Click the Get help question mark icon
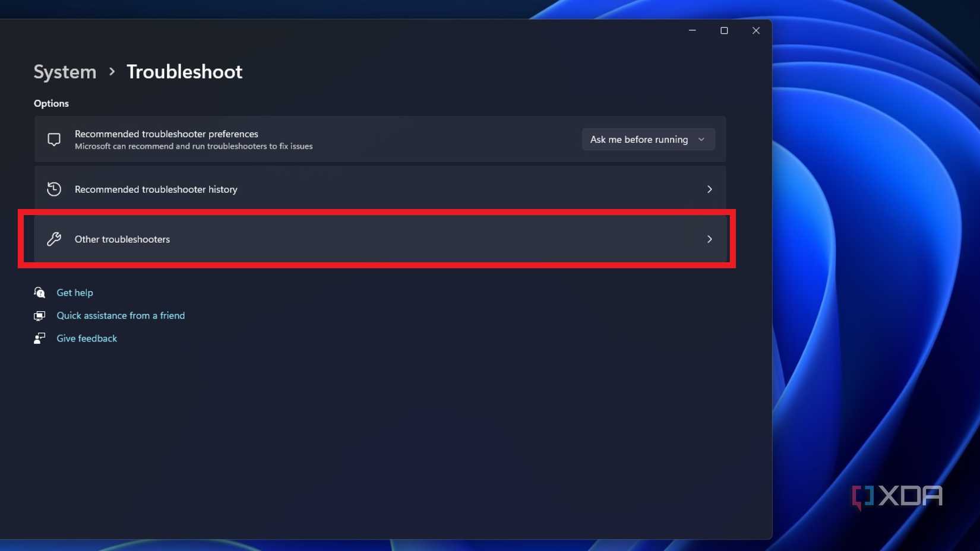The image size is (980, 551). pyautogui.click(x=39, y=292)
